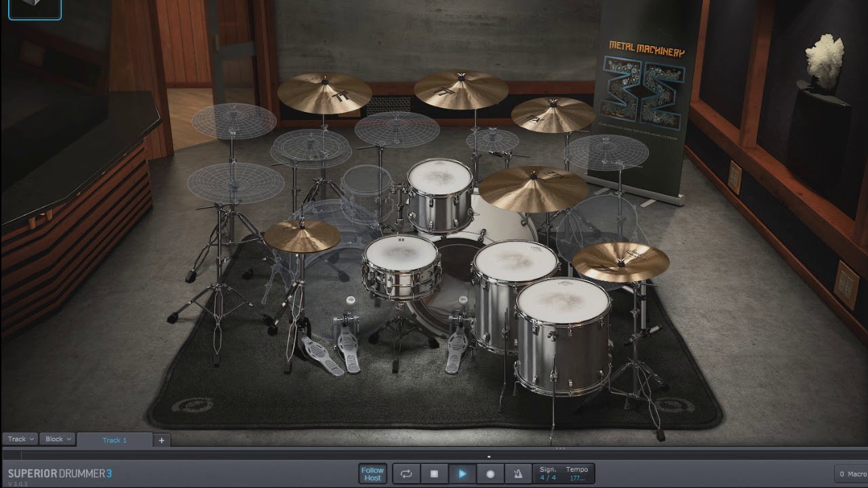Viewport: 868px width, 488px height.
Task: Hit the top-center crash cymbal
Action: [461, 89]
